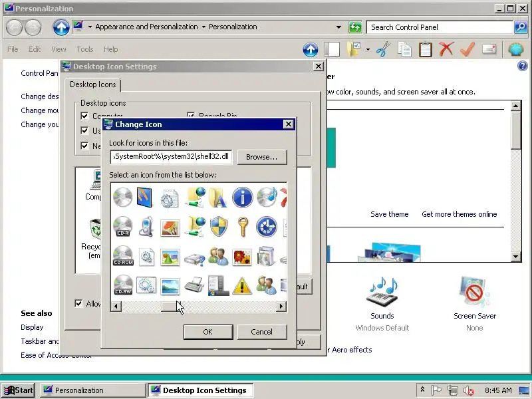The image size is (532, 399).
Task: Select the blank CD disc icon
Action: pos(122,197)
